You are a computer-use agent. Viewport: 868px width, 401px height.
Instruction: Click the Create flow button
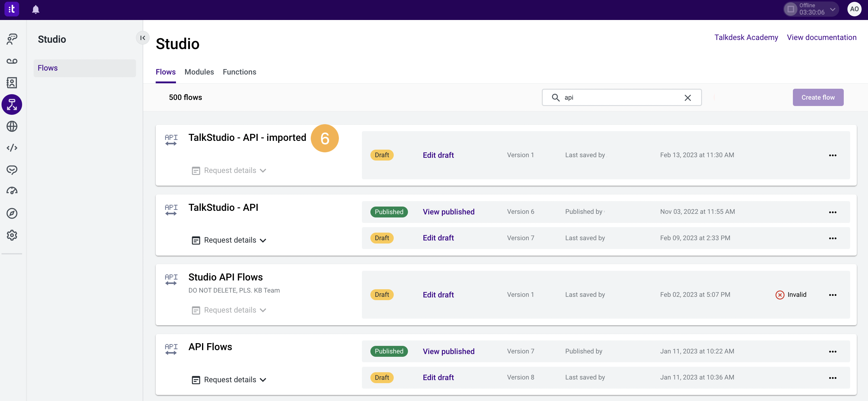(818, 98)
